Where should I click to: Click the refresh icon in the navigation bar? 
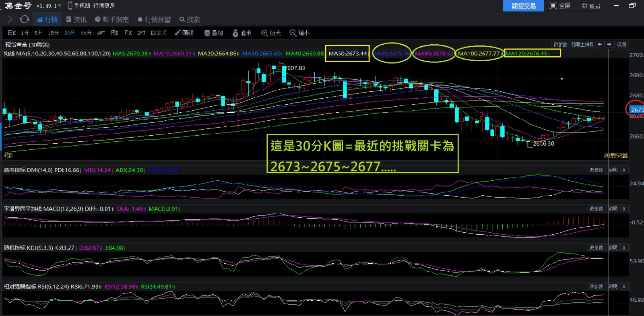pos(25,19)
